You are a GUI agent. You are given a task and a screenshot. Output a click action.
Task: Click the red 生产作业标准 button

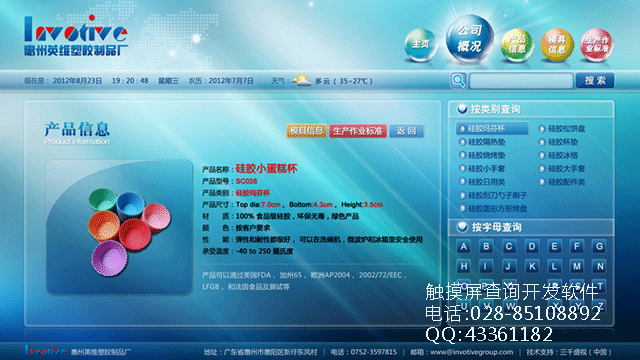pos(358,131)
